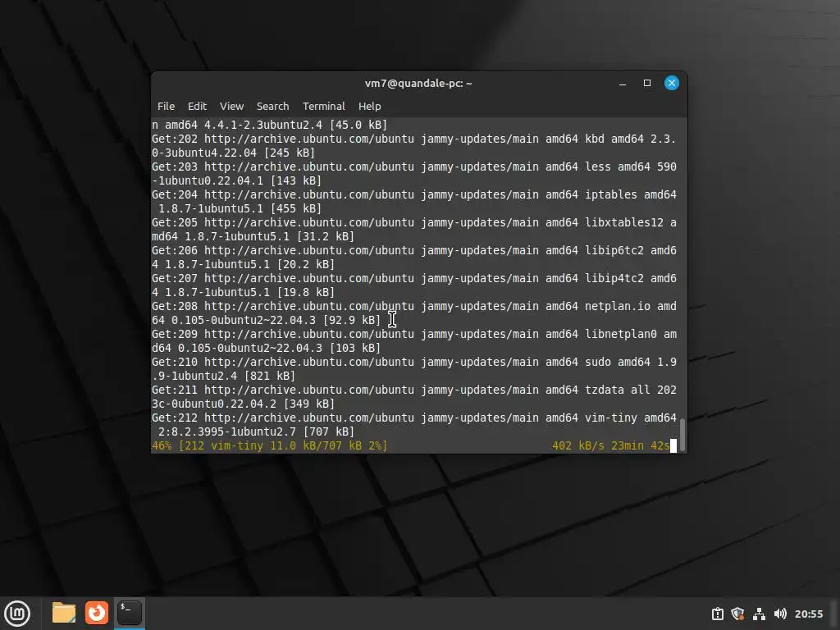This screenshot has width=840, height=630.
Task: Open the Terminal menu
Action: 323,106
